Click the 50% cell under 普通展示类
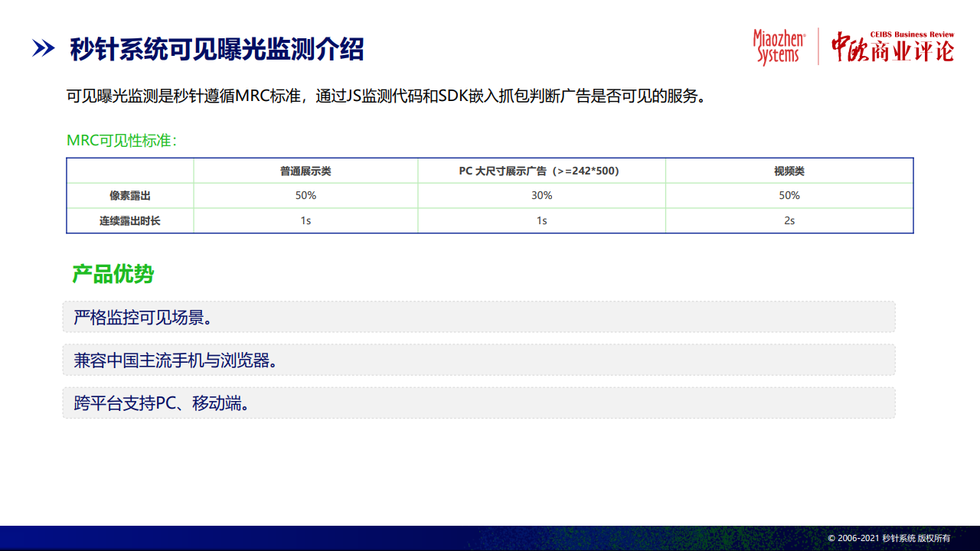 pyautogui.click(x=305, y=196)
